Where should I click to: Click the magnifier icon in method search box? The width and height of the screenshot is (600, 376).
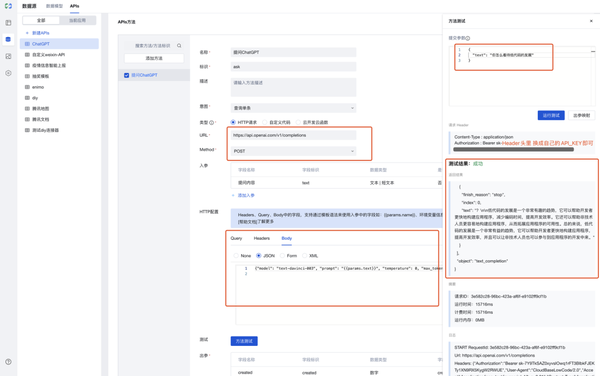coord(179,46)
